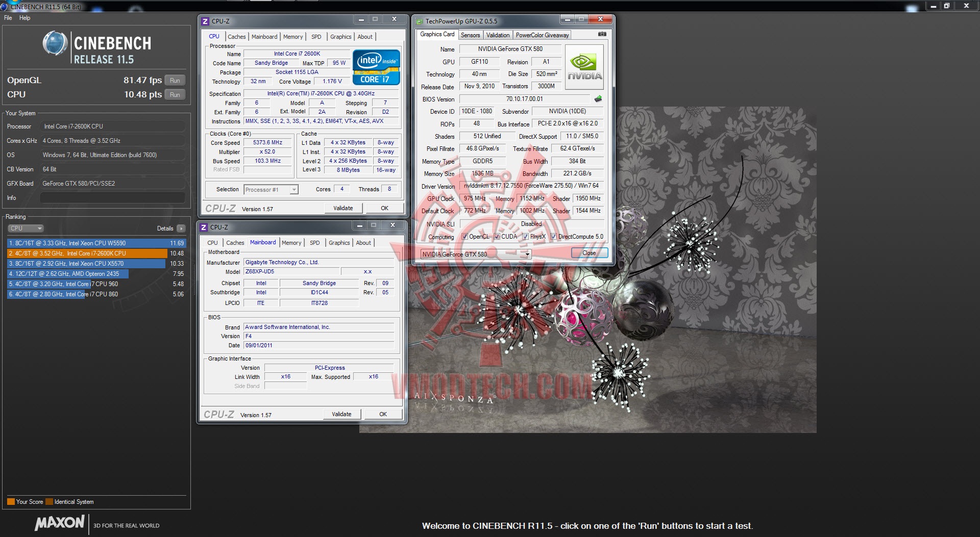Click the Cinebench globe logo
Viewport: 980px width, 537px height.
pos(55,43)
